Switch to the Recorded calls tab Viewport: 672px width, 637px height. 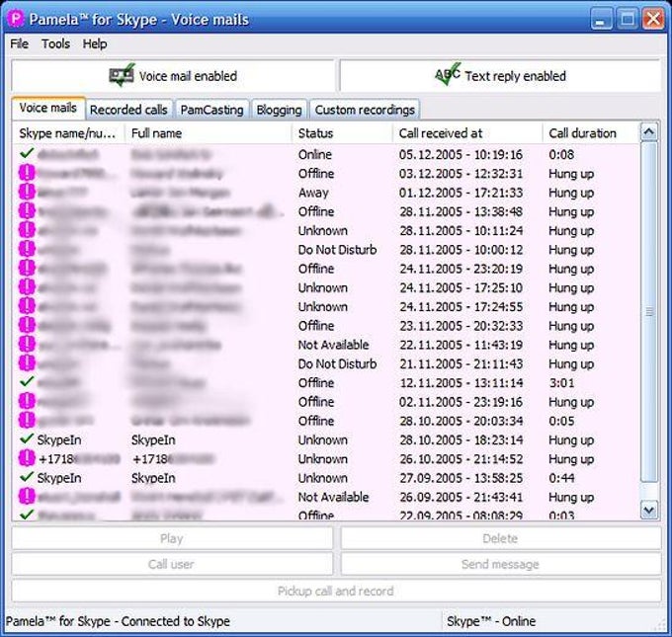(x=128, y=110)
